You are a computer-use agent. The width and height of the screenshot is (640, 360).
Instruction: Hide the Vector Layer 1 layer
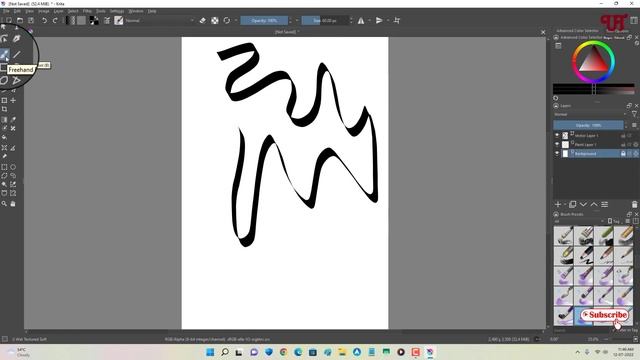pyautogui.click(x=557, y=135)
